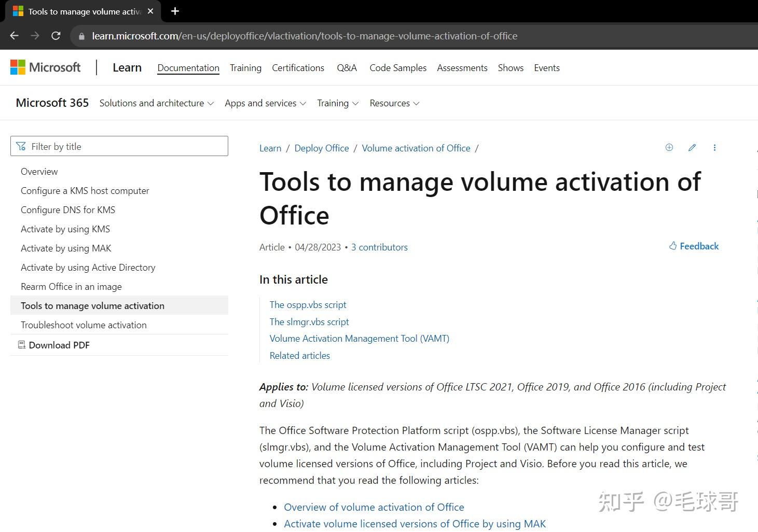The image size is (758, 532).
Task: Open Configure a KMS host computer
Action: pyautogui.click(x=85, y=191)
